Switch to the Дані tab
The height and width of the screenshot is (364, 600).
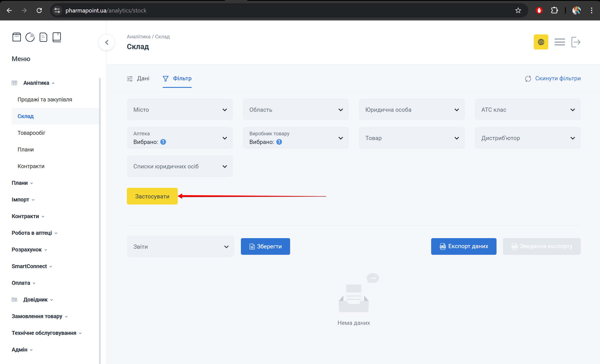point(138,79)
